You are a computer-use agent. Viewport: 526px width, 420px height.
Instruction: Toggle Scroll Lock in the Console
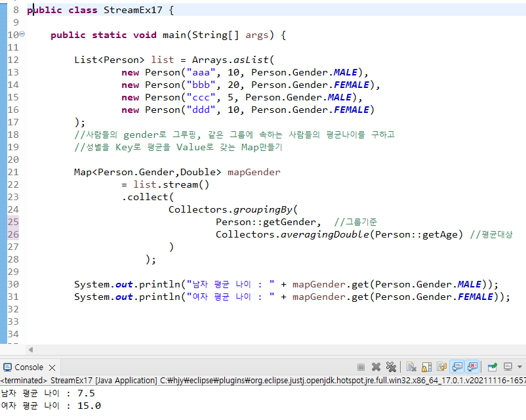[427, 367]
